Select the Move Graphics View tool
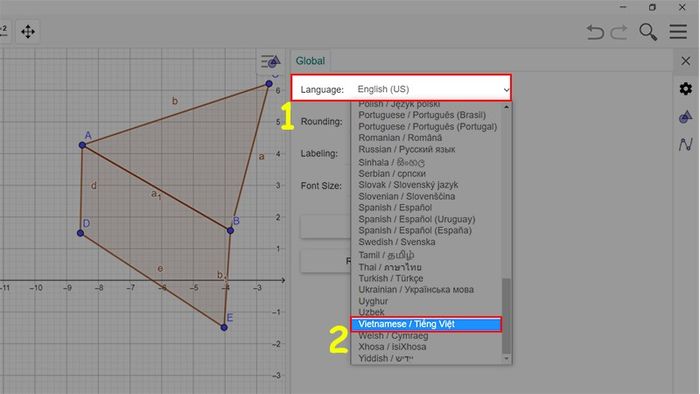The width and height of the screenshot is (700, 394). tap(28, 32)
